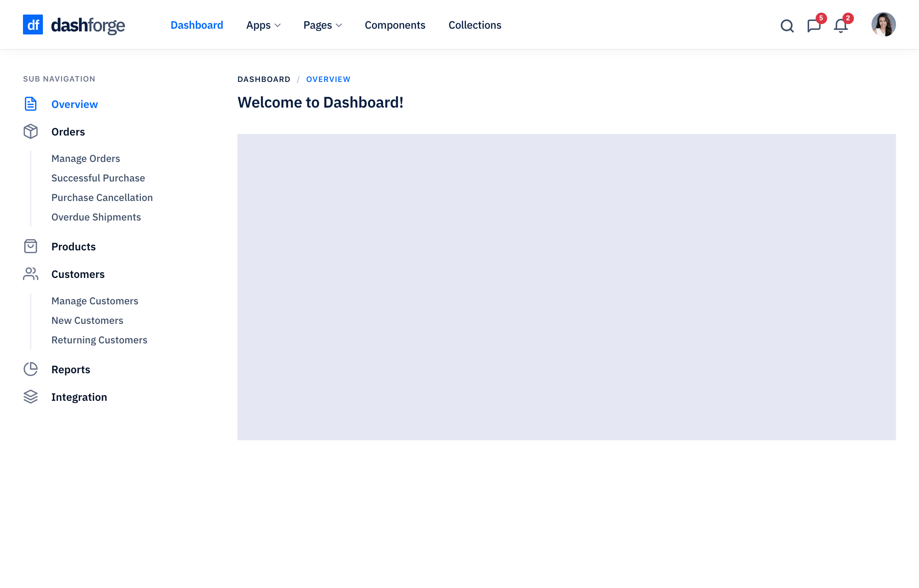Collapse the Orders sidebar section
This screenshot has width=919, height=588.
(x=68, y=132)
